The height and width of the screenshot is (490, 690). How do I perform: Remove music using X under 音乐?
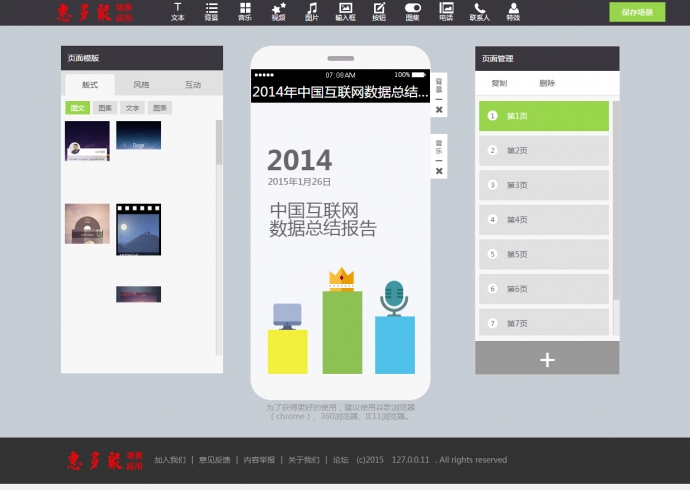tap(439, 172)
